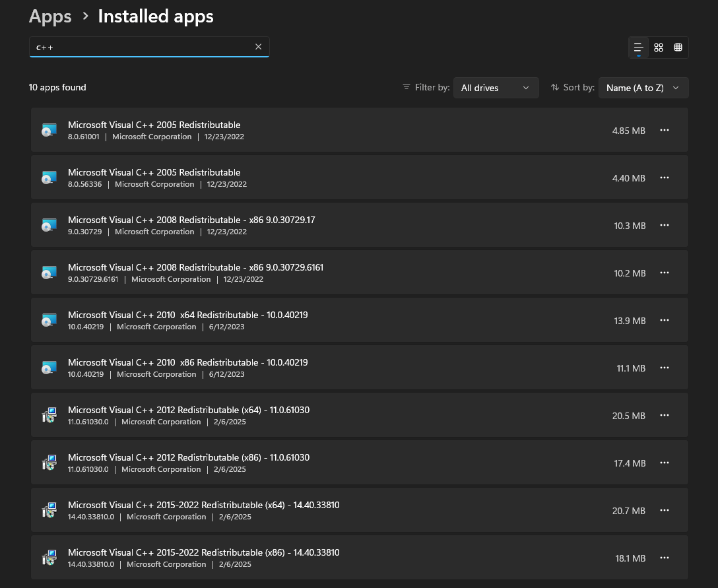
Task: Click the 20.7 MB size value
Action: [629, 511]
